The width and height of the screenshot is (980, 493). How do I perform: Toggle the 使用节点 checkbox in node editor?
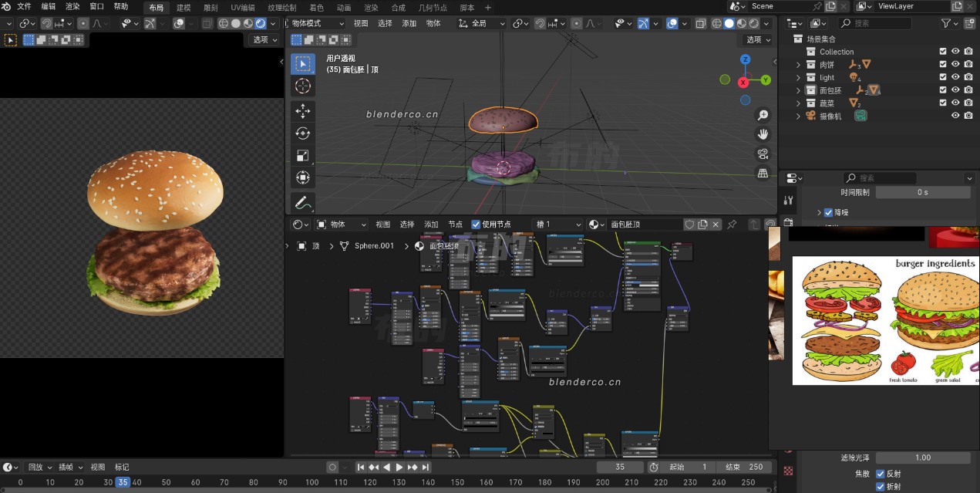[x=476, y=225]
